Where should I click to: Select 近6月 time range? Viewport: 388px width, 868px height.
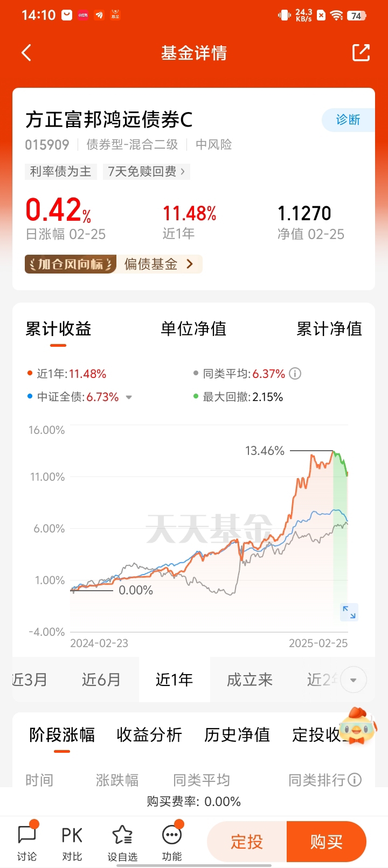[101, 680]
